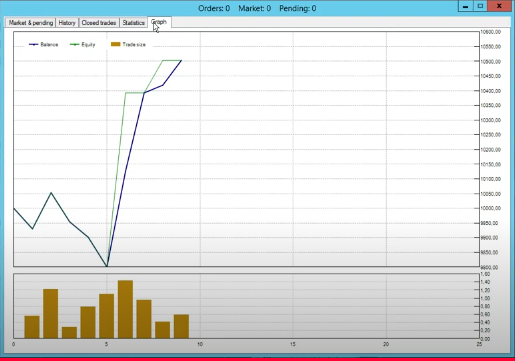Click the Trade size legend swatch
Image resolution: width=515 pixels, height=361 pixels.
tap(116, 44)
